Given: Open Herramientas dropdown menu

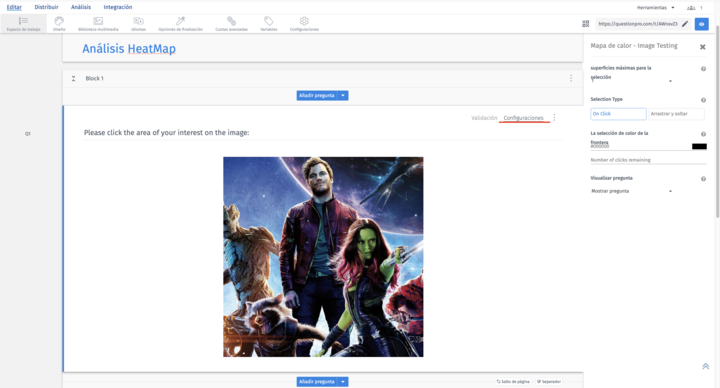Looking at the screenshot, I should [x=655, y=8].
